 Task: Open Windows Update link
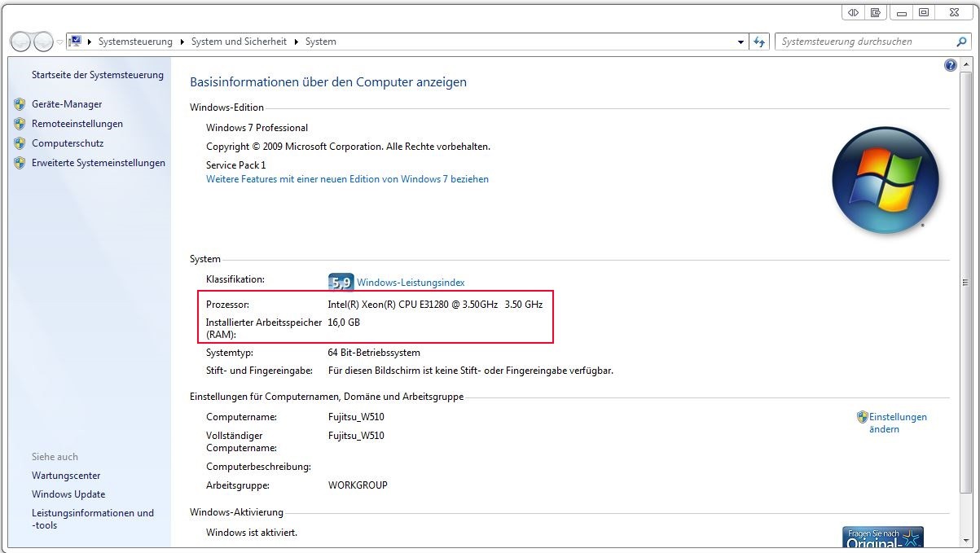click(68, 494)
